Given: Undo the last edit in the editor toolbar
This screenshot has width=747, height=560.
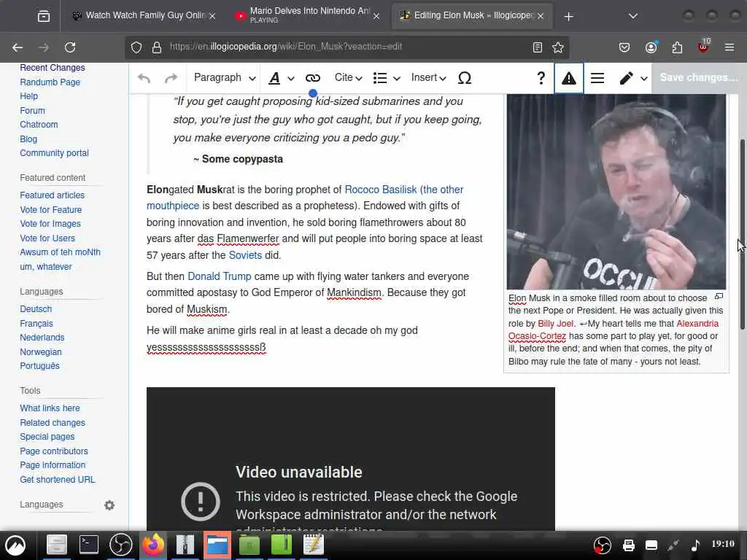Looking at the screenshot, I should click(x=144, y=78).
